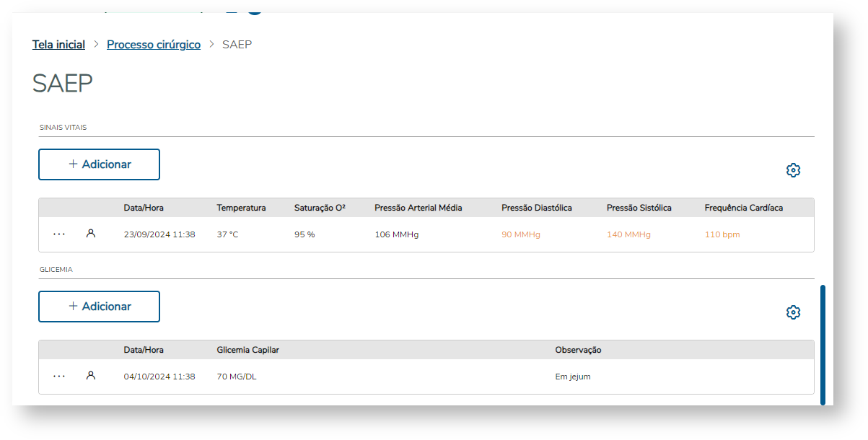Screen dimensions: 868x440
Task: Open settings gear for Sinais Vitais table
Action: 793,170
